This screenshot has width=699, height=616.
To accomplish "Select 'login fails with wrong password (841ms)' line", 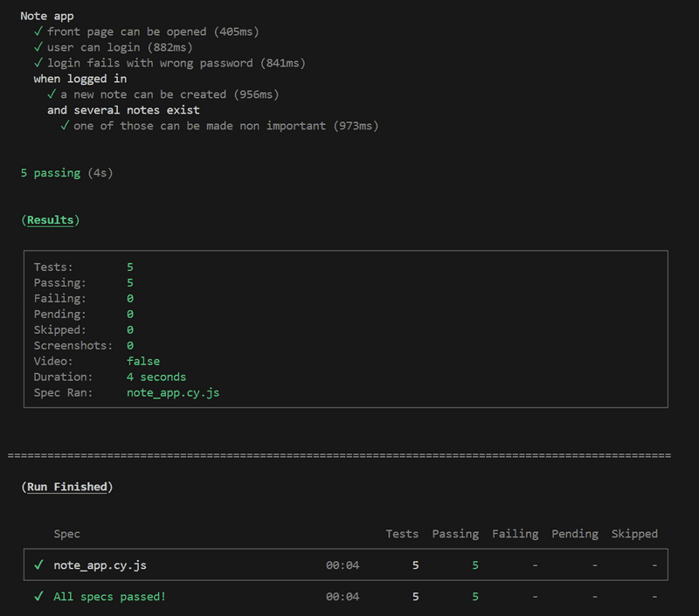I will tap(176, 63).
